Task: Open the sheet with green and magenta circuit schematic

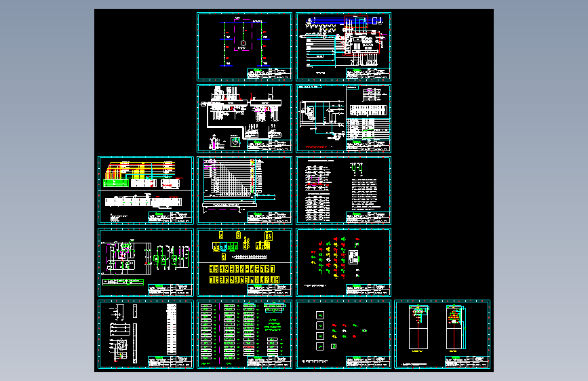Action: click(146, 262)
